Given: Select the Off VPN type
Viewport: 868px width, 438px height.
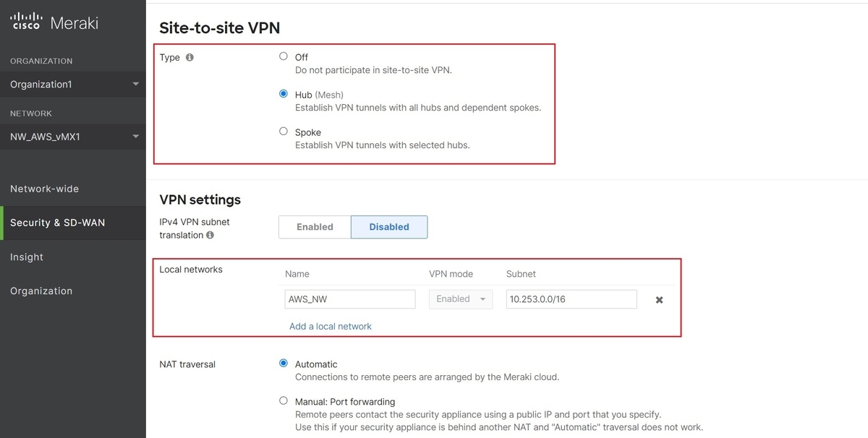Looking at the screenshot, I should coord(284,56).
